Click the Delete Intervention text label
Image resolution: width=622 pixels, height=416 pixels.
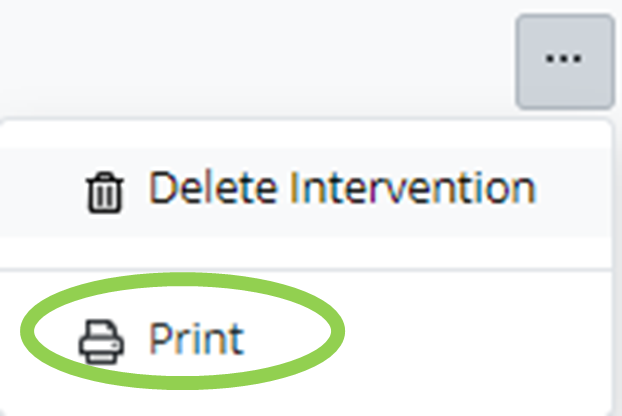pos(342,188)
